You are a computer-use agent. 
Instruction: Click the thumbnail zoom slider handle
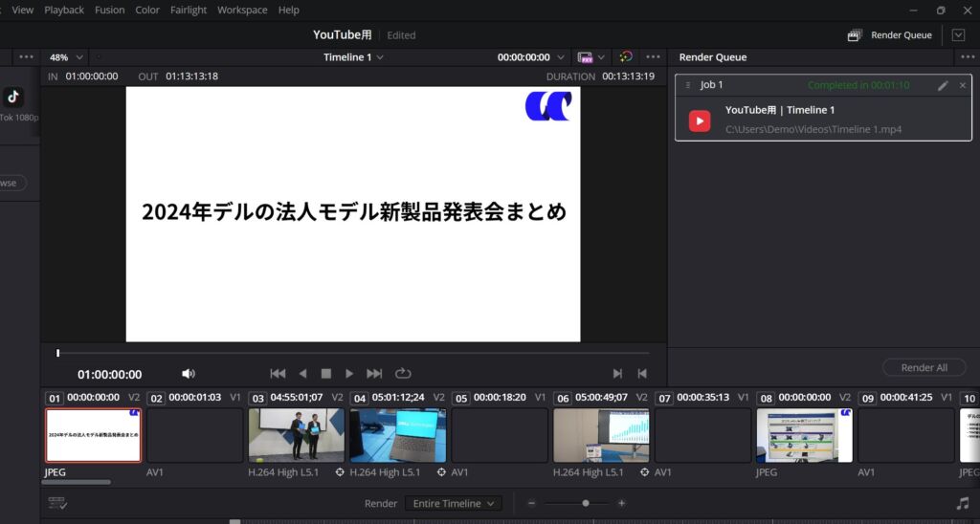tap(586, 503)
